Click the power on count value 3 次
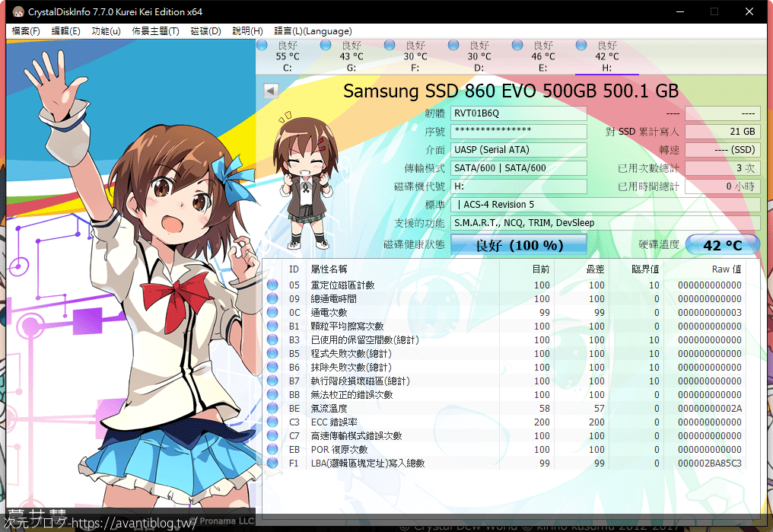The image size is (773, 532). click(722, 168)
